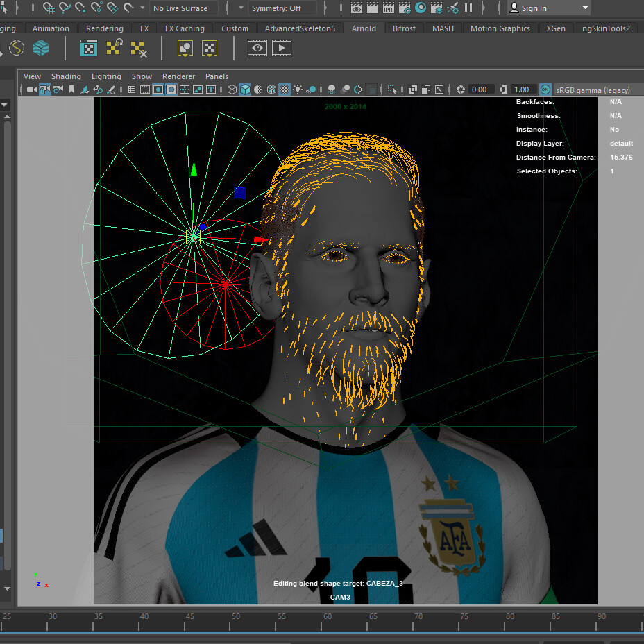
Task: Toggle Use All Lights bulb
Action: tap(298, 90)
